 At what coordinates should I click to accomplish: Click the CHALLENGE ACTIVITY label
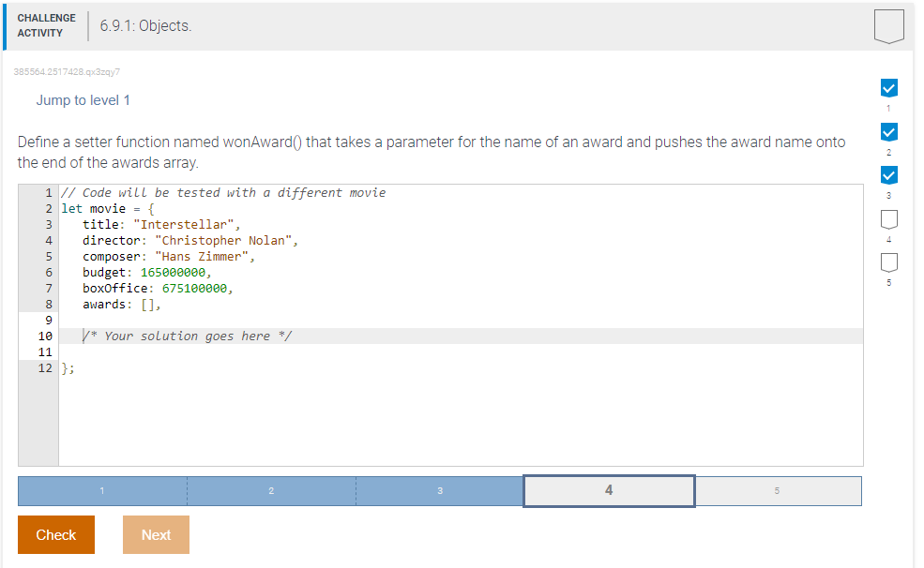46,23
